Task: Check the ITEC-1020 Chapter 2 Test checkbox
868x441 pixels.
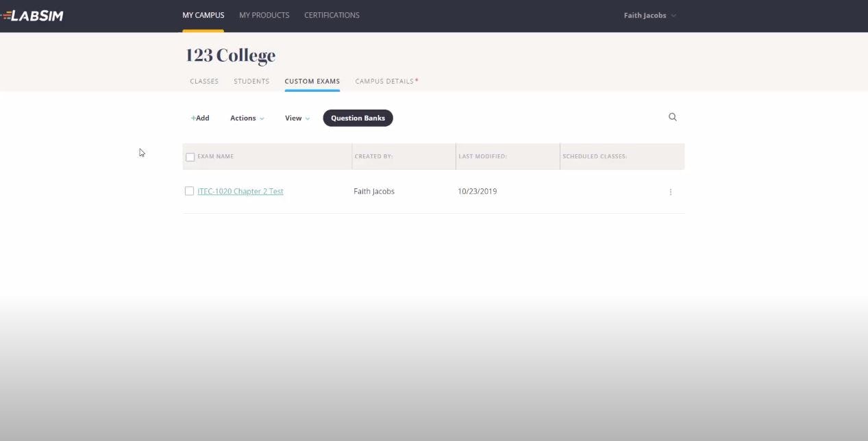Action: click(189, 191)
